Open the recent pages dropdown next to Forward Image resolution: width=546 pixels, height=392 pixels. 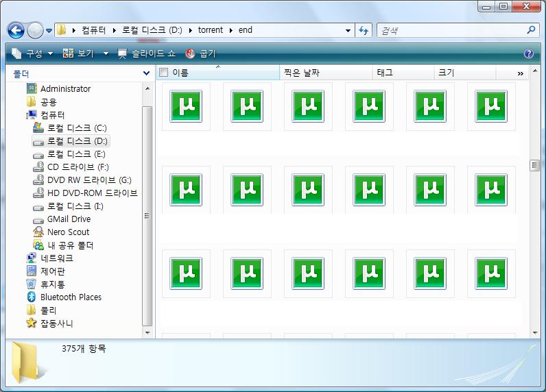click(49, 31)
